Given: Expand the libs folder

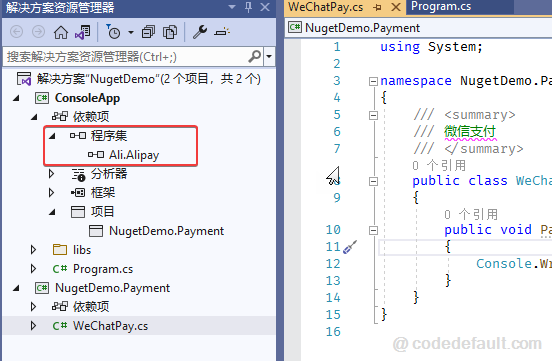Looking at the screenshot, I should [33, 250].
